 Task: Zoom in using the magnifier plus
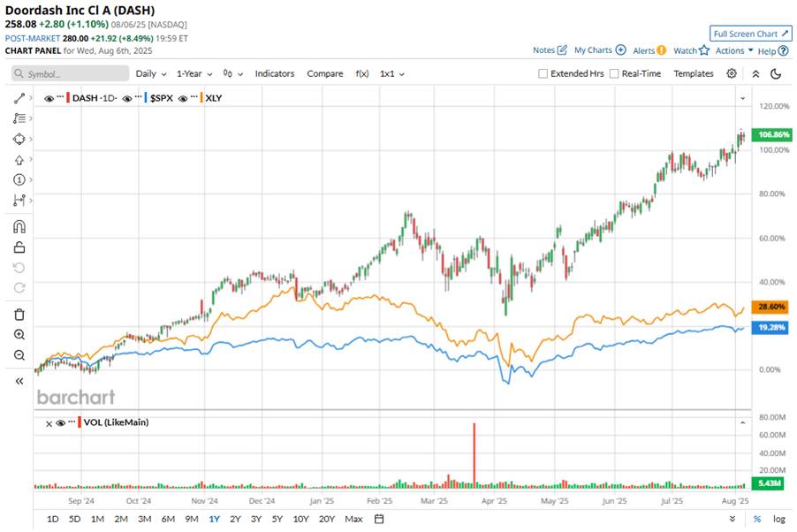tap(19, 335)
